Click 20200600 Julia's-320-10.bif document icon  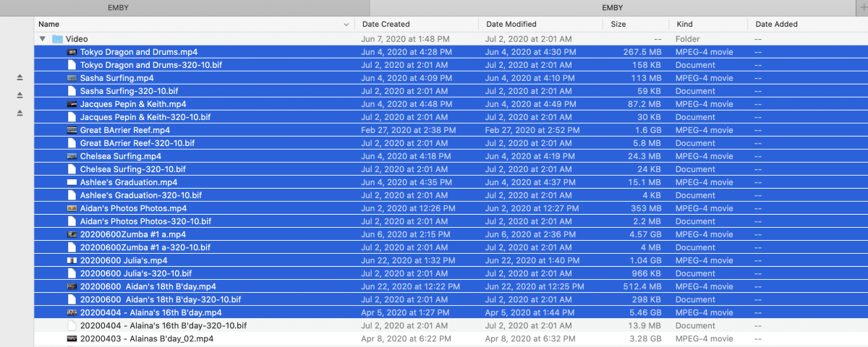click(x=72, y=273)
